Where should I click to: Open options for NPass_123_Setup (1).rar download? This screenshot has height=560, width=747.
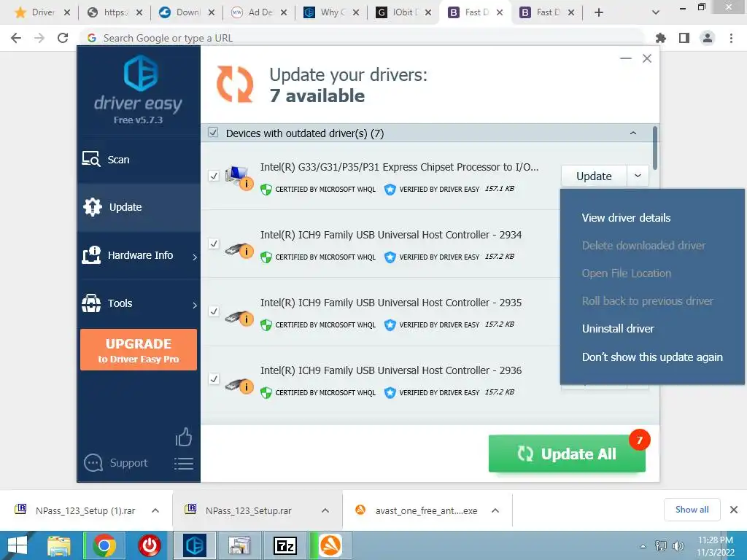coord(155,510)
